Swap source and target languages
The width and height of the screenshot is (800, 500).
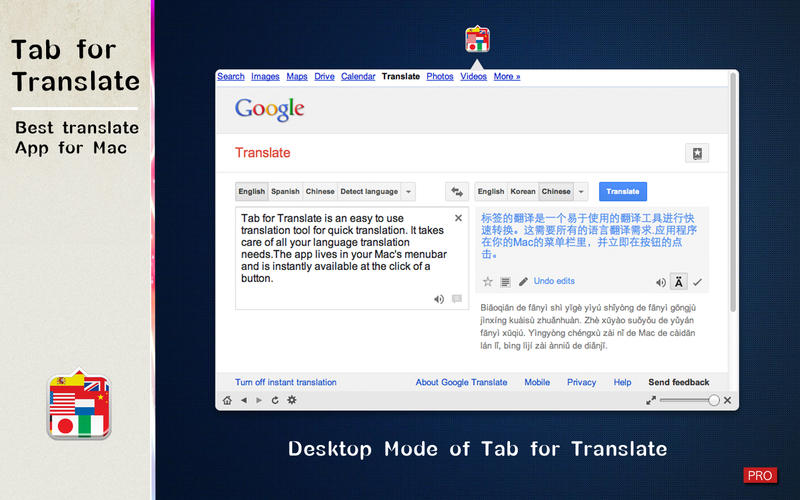457,192
